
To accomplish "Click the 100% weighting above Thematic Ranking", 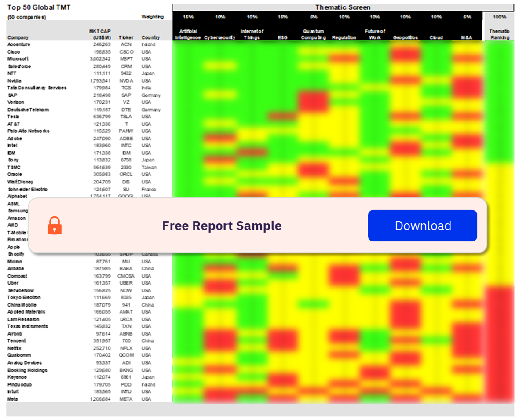I will coord(500,17).
